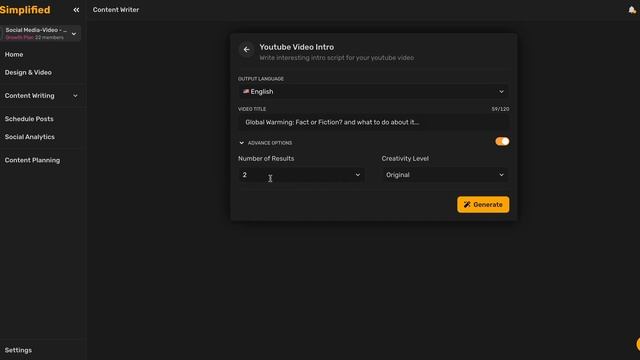Screen dimensions: 640x360
Task: Expand the Content Writing menu chevron
Action: 75,96
